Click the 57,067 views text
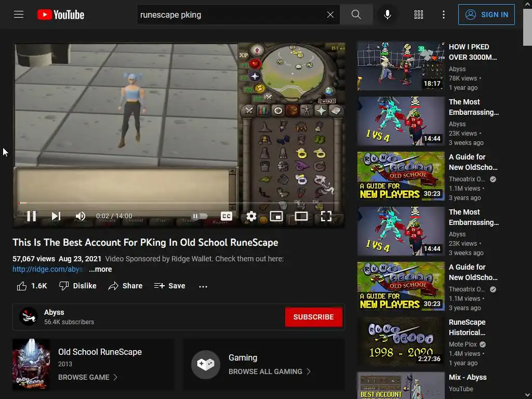Image resolution: width=532 pixels, height=399 pixels. [34, 259]
